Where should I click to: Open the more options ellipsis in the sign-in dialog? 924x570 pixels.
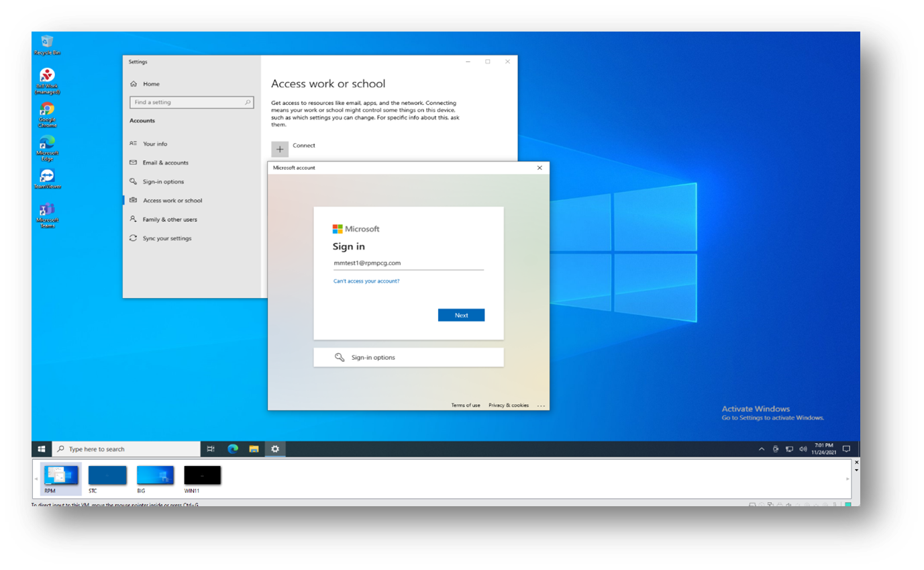pos(541,405)
